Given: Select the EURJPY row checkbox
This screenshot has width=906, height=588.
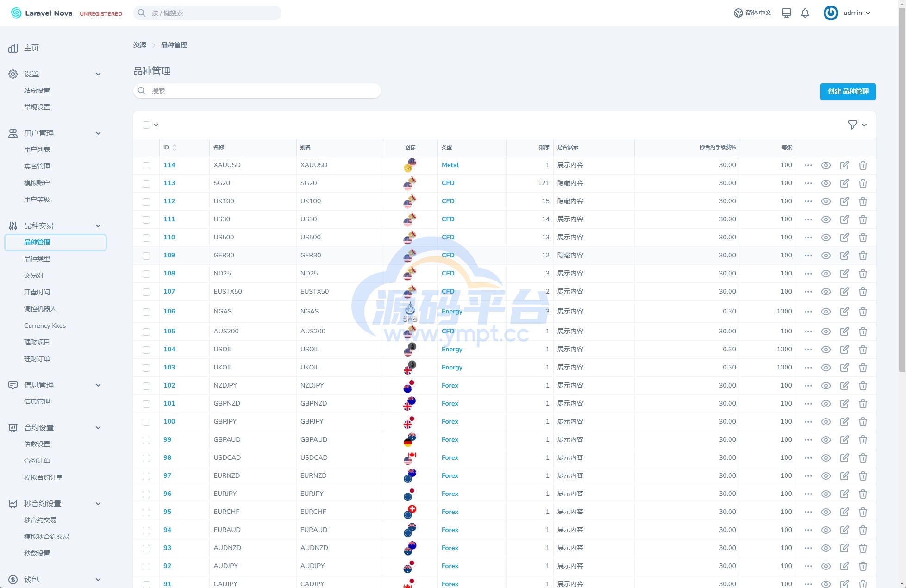Looking at the screenshot, I should [x=146, y=494].
